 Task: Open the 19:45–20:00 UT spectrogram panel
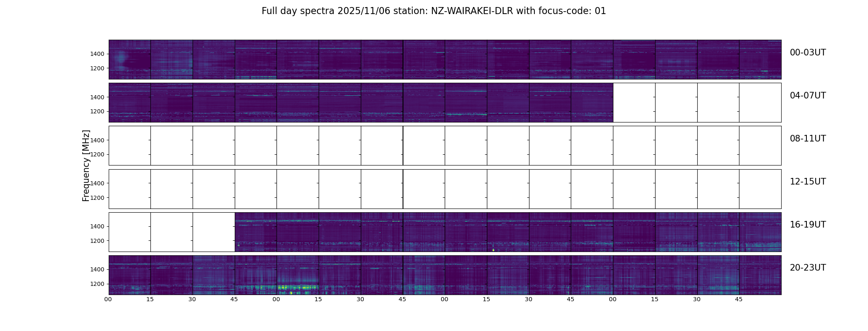click(760, 232)
